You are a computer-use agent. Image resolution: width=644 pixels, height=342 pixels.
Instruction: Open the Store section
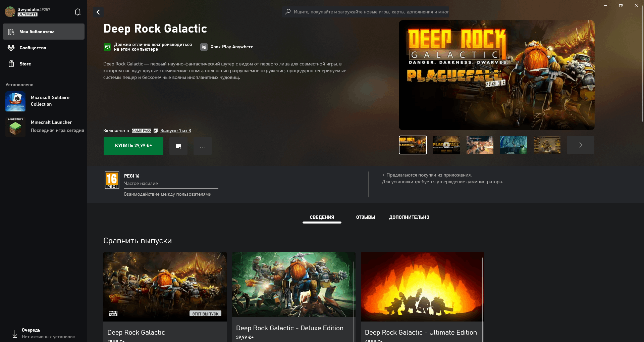click(44, 64)
